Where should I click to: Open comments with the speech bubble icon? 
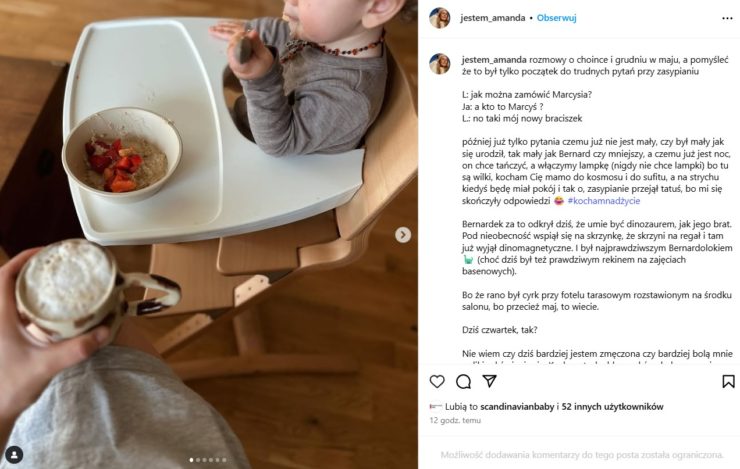click(463, 381)
